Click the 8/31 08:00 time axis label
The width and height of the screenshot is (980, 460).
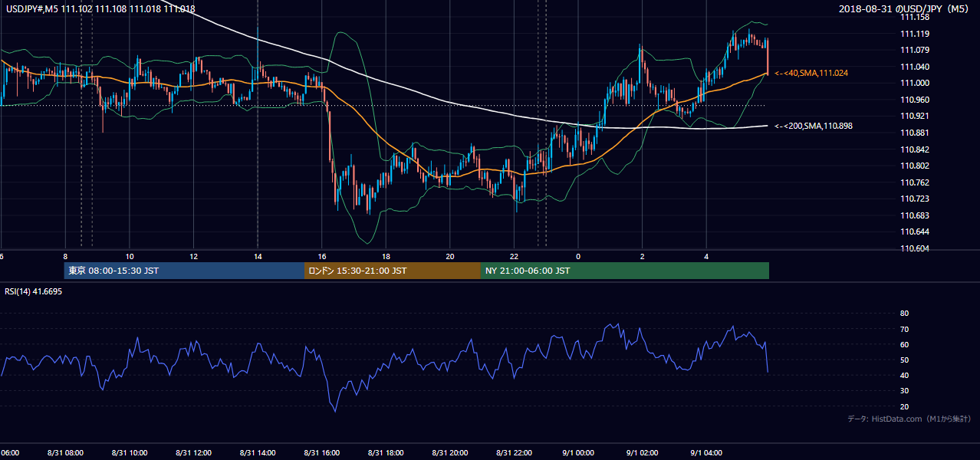pos(65,452)
